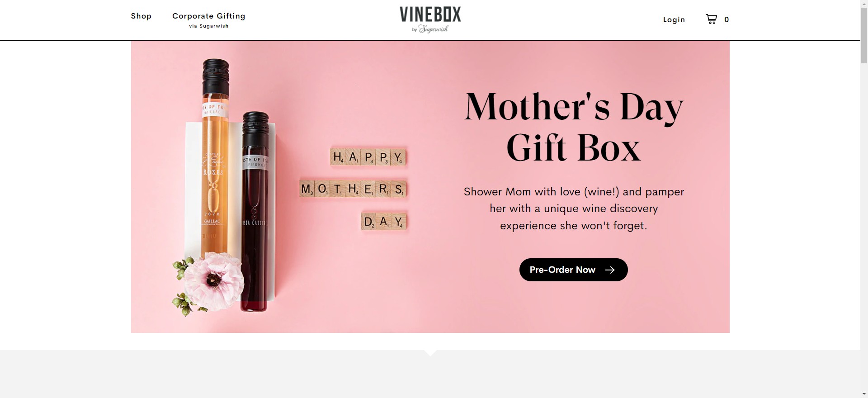
Task: Click the MOTHERS scrabble tiles
Action: (x=353, y=189)
